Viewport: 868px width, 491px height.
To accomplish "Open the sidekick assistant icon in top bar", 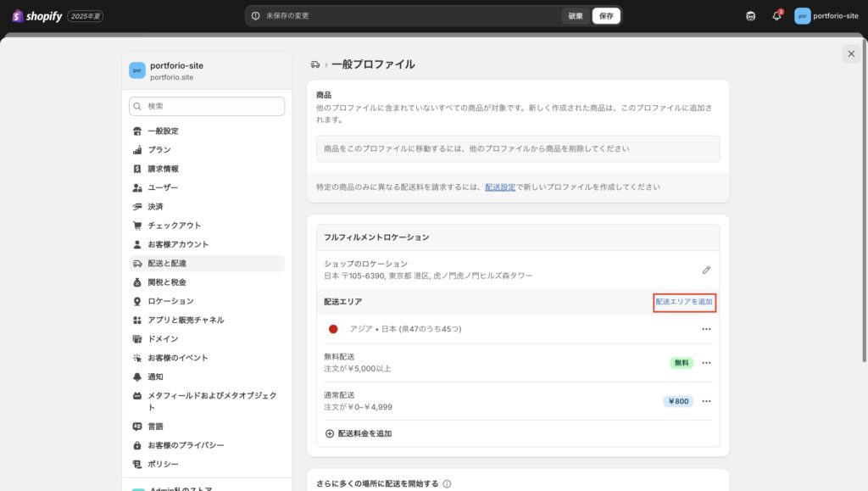I will tap(750, 16).
